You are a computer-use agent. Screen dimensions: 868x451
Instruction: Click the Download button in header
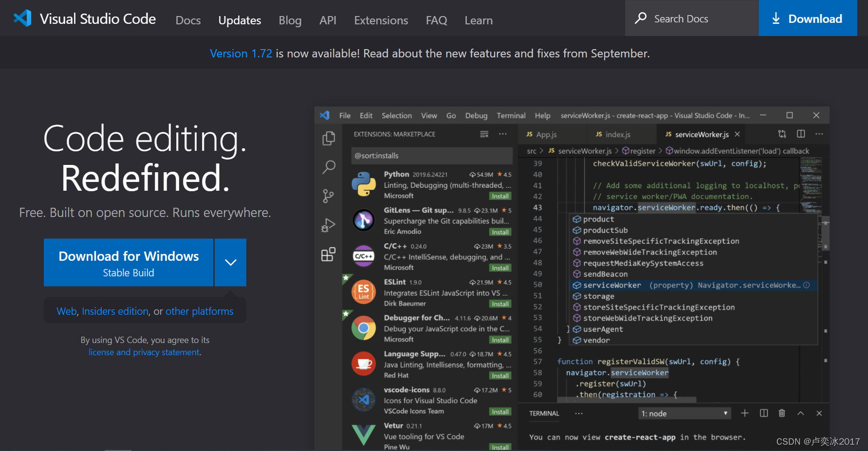(x=808, y=18)
